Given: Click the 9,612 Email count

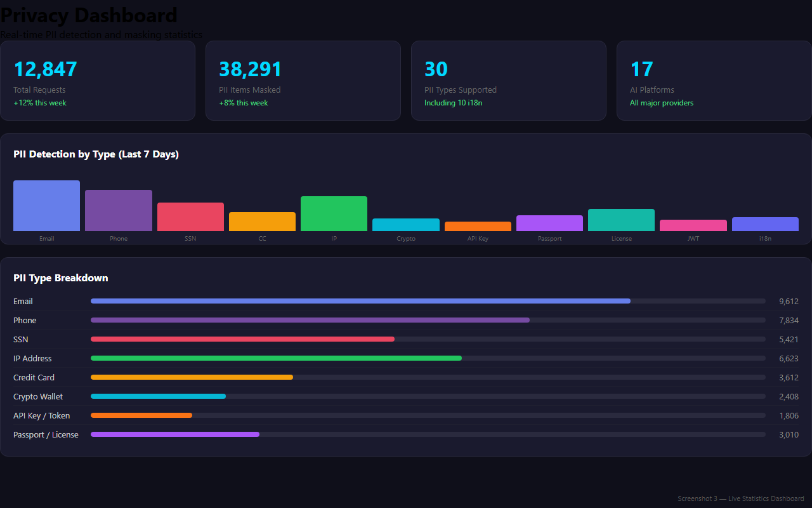Looking at the screenshot, I should tap(789, 301).
